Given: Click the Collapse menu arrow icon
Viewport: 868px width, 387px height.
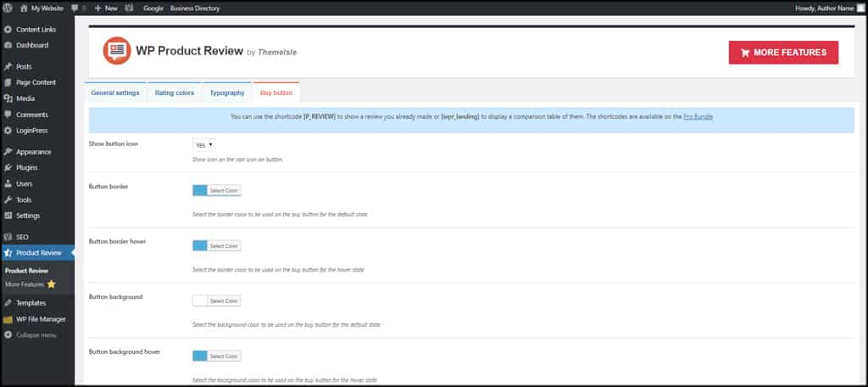Looking at the screenshot, I should click(8, 335).
